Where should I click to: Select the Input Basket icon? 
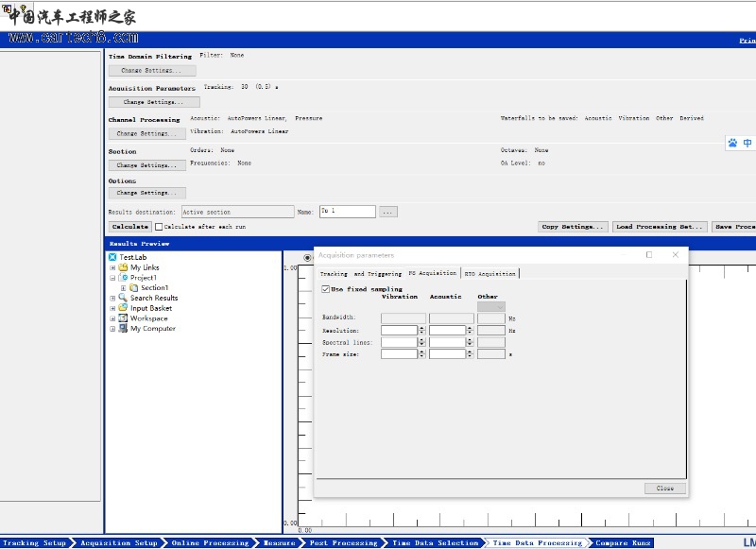tap(123, 308)
